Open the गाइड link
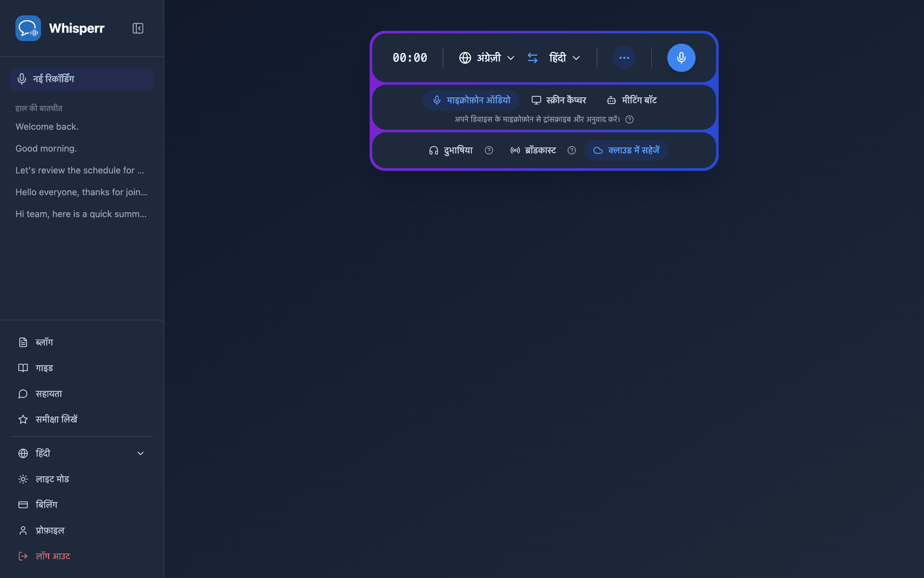This screenshot has height=578, width=924. coord(81,368)
